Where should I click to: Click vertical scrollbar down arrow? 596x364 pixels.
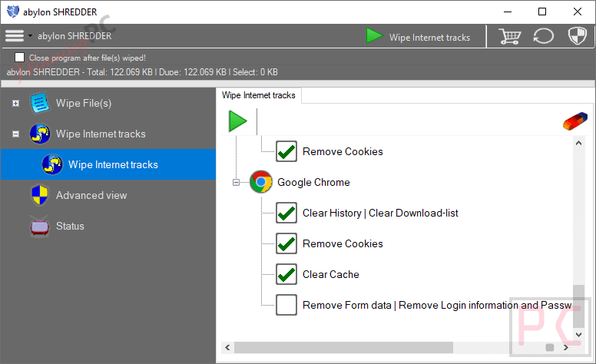coord(578,335)
